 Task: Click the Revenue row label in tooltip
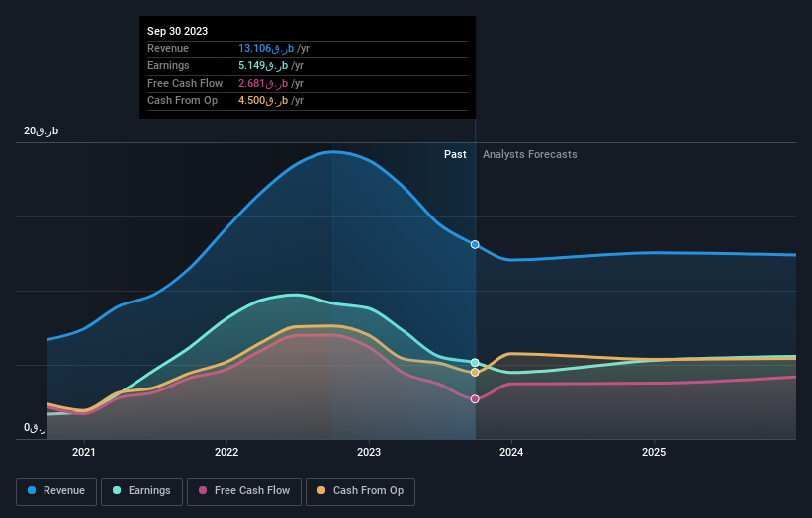[168, 49]
